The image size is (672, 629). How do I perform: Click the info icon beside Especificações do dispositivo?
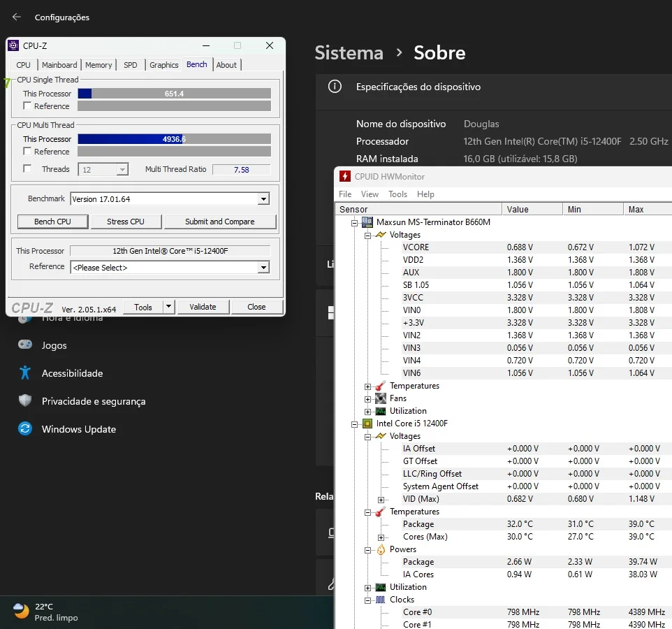(335, 87)
